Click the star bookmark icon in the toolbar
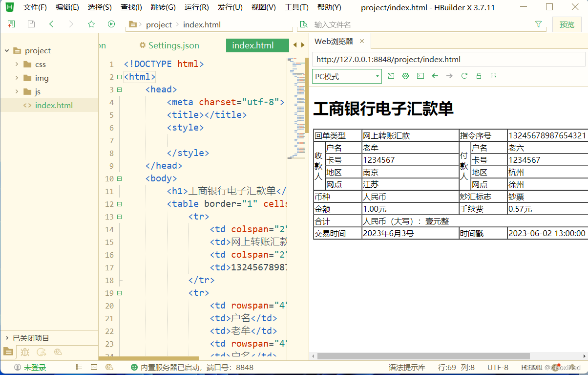 tap(91, 24)
